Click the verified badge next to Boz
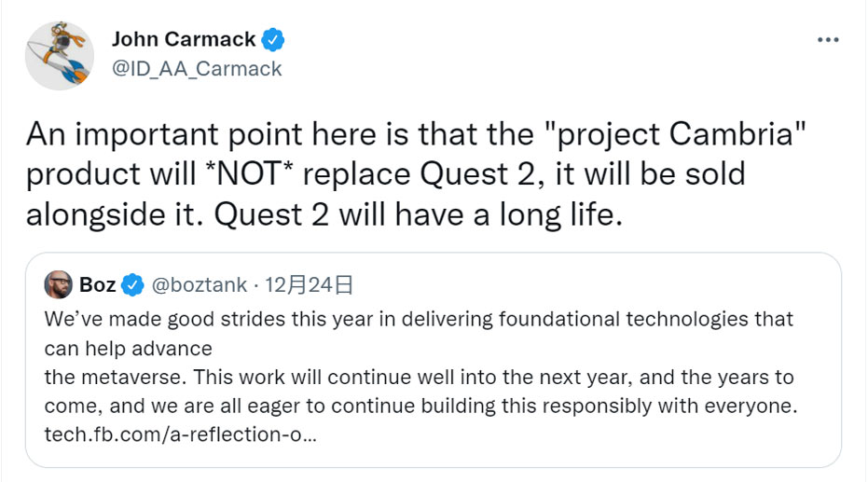 [133, 283]
